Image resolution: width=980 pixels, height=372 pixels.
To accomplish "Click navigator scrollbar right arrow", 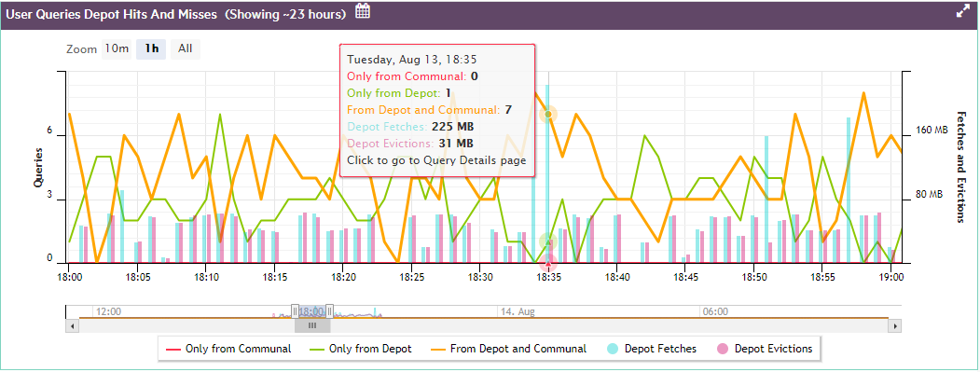I will pyautogui.click(x=896, y=325).
